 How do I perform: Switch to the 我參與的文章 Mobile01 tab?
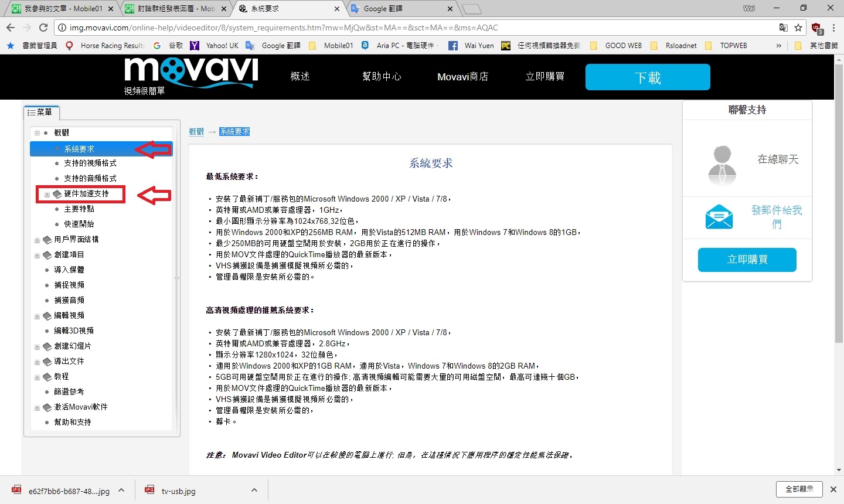pyautogui.click(x=62, y=8)
